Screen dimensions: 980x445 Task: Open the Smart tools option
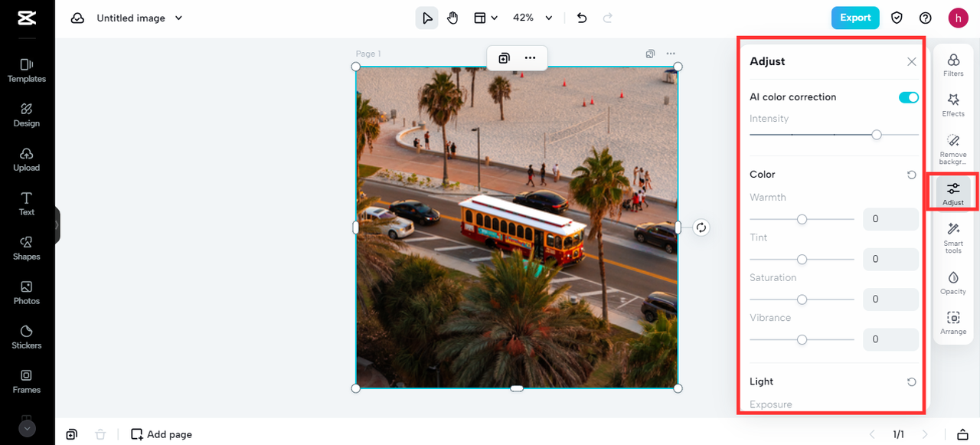[x=953, y=237]
